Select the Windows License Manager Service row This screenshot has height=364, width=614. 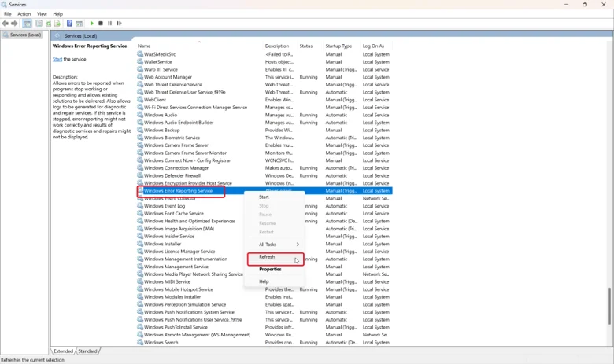click(x=264, y=252)
